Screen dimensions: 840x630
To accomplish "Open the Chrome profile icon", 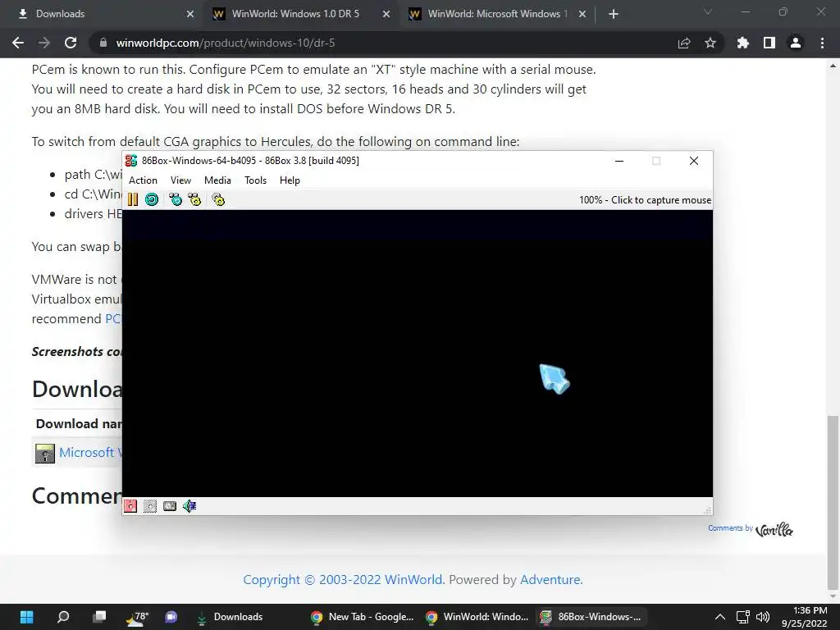I will click(x=796, y=43).
